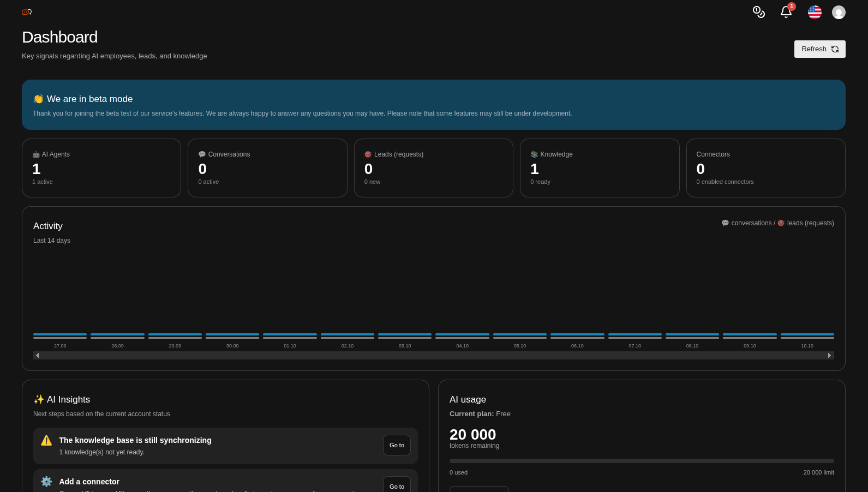Click the "1 active" text under AI Agents
Image resolution: width=868 pixels, height=492 pixels.
point(43,182)
